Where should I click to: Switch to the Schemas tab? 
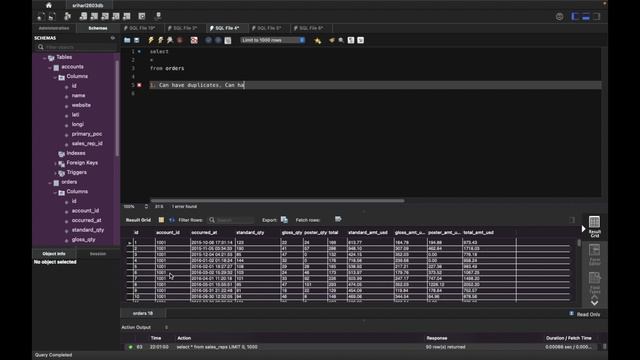(x=98, y=28)
